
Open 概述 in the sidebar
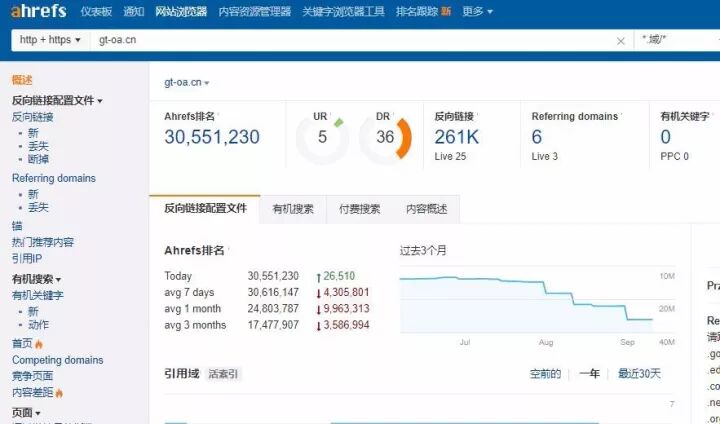22,80
